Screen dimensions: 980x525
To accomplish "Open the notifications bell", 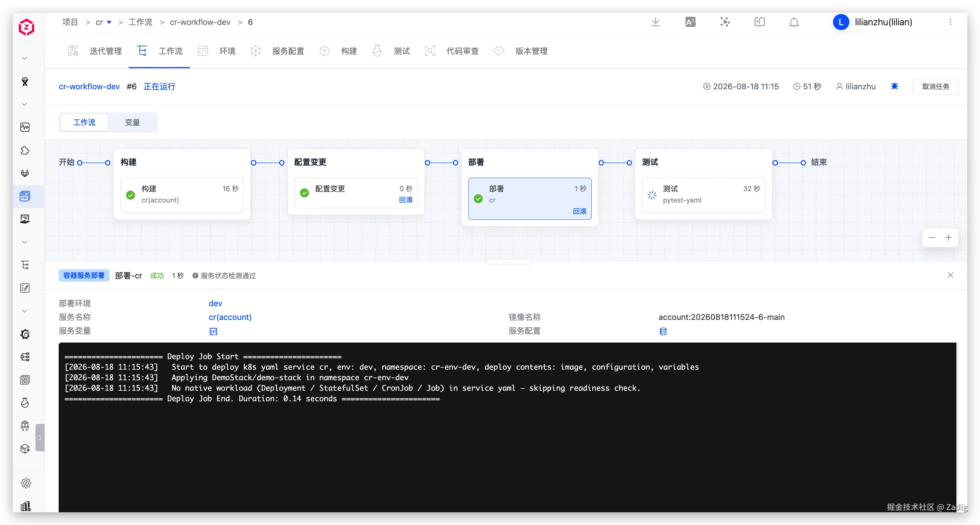I will tap(794, 22).
